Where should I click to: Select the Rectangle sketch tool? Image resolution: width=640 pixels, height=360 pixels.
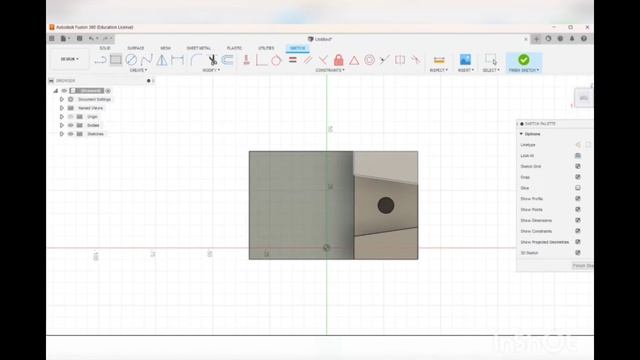tap(116, 60)
